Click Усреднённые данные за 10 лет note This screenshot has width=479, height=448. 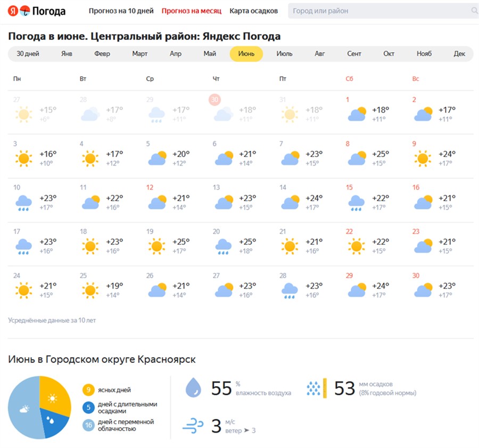point(52,320)
